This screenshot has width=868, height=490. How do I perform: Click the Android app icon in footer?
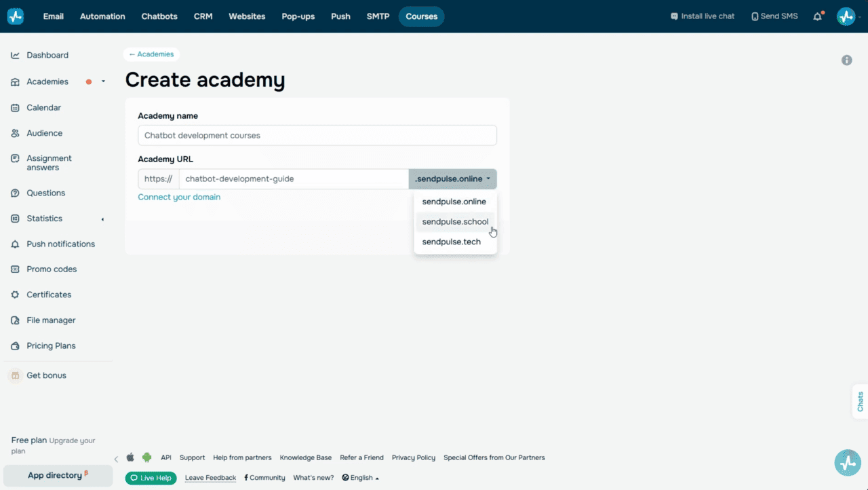[x=146, y=457]
